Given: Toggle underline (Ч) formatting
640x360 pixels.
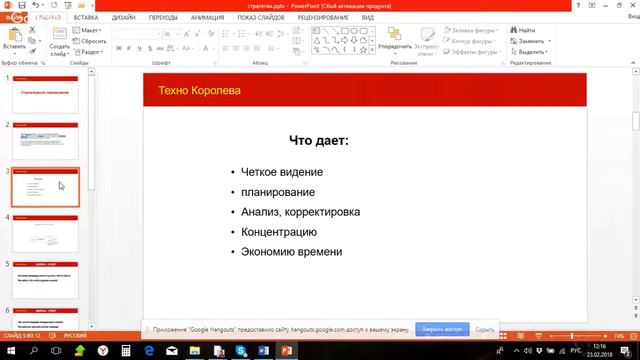Looking at the screenshot, I should [x=139, y=48].
